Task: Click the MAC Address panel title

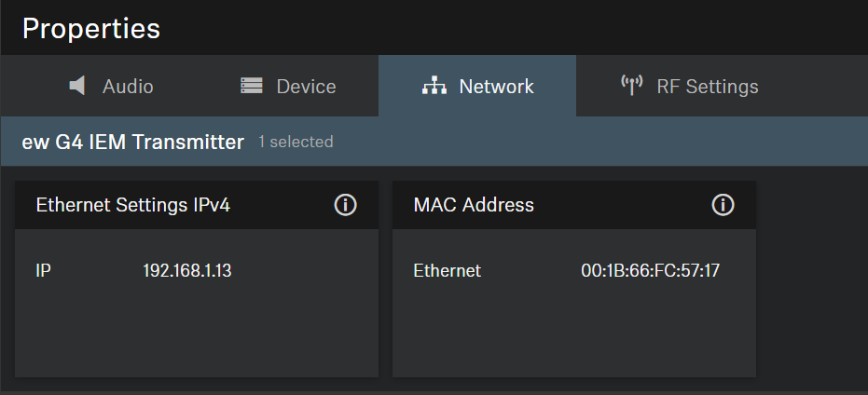Action: pos(474,206)
